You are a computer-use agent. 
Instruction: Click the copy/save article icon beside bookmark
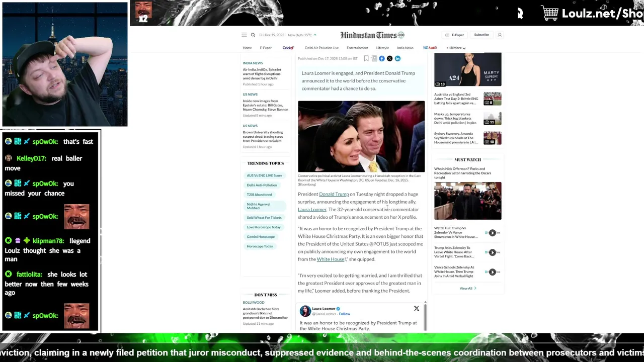click(374, 58)
